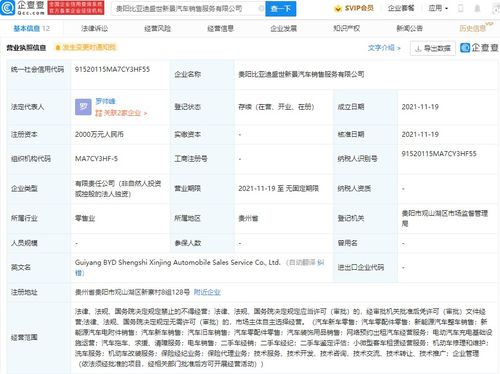The image size is (500, 374).
Task: Clear the search box with the X icon
Action: pyautogui.click(x=261, y=9)
